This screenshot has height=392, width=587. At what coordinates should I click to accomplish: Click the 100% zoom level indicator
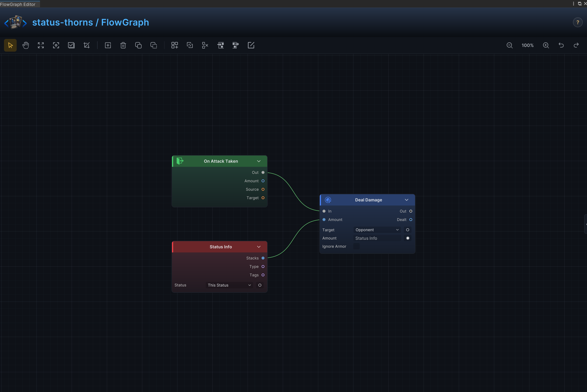[x=527, y=45]
